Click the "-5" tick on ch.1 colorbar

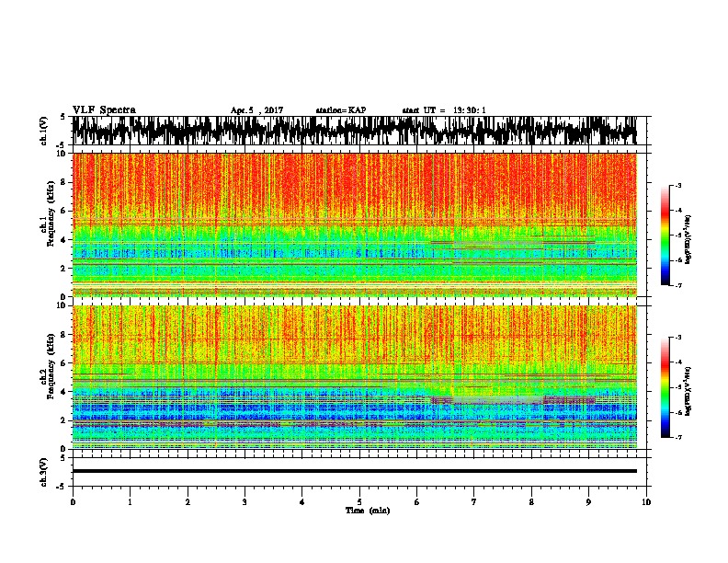(678, 236)
